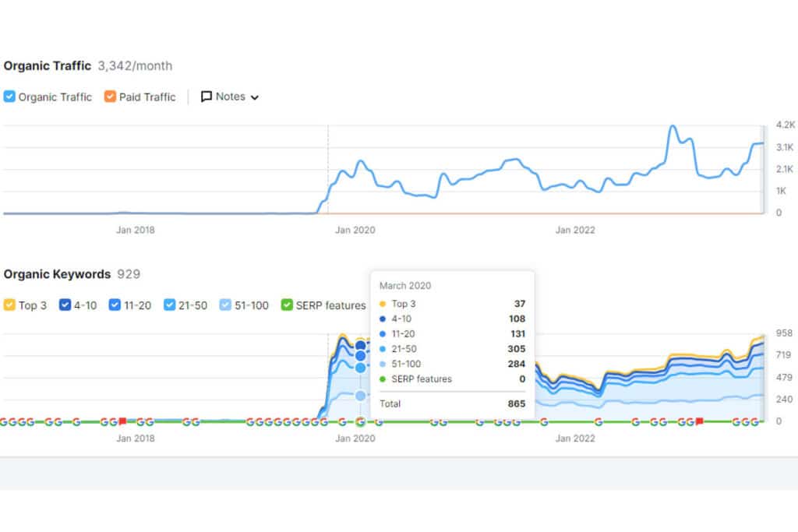Click the red flag note marker near Jan 2018
798x532 pixels.
pos(122,421)
